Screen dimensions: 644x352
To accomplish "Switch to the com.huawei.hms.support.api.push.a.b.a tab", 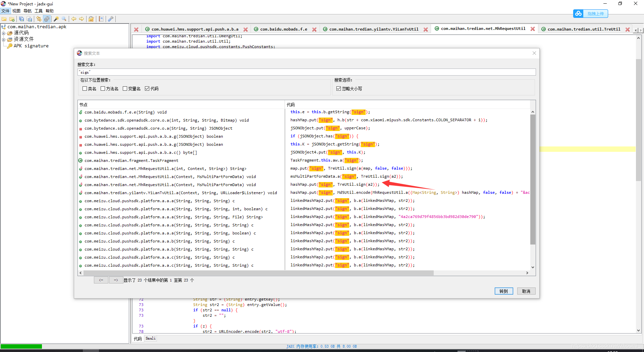I will (195, 30).
